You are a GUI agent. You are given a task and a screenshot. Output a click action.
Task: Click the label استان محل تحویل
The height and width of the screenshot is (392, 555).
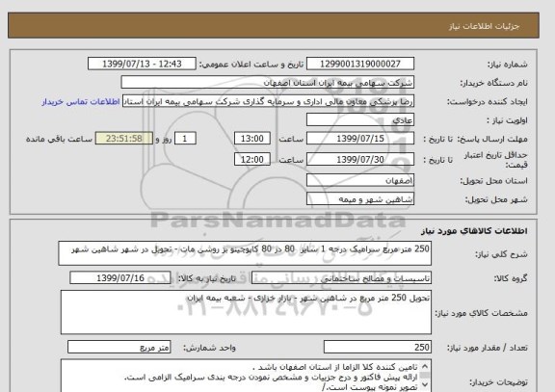tap(493, 181)
